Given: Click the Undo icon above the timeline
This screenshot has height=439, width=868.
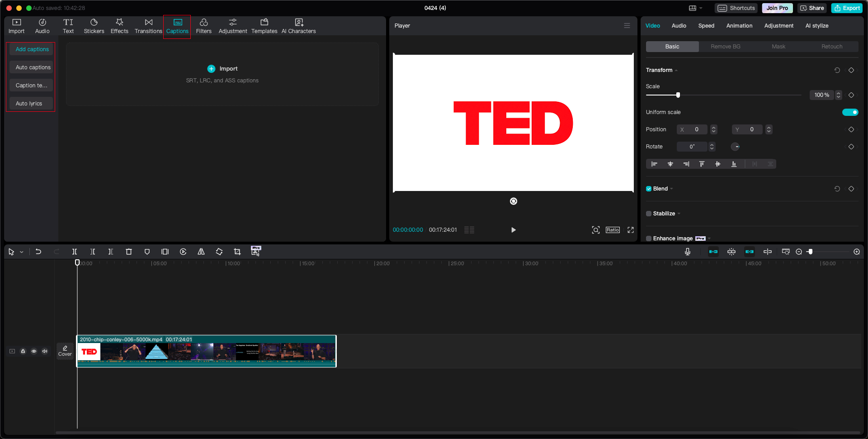Looking at the screenshot, I should click(38, 252).
